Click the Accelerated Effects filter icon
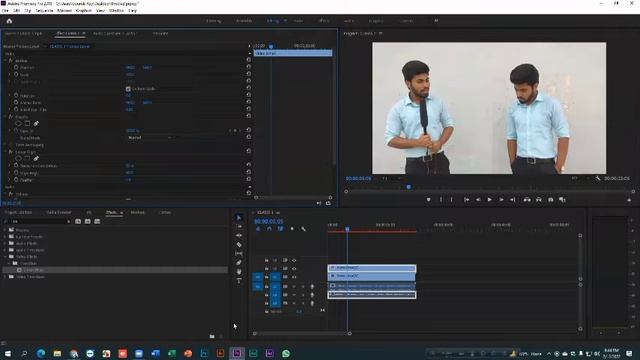This screenshot has height=360, width=640. [x=78, y=222]
